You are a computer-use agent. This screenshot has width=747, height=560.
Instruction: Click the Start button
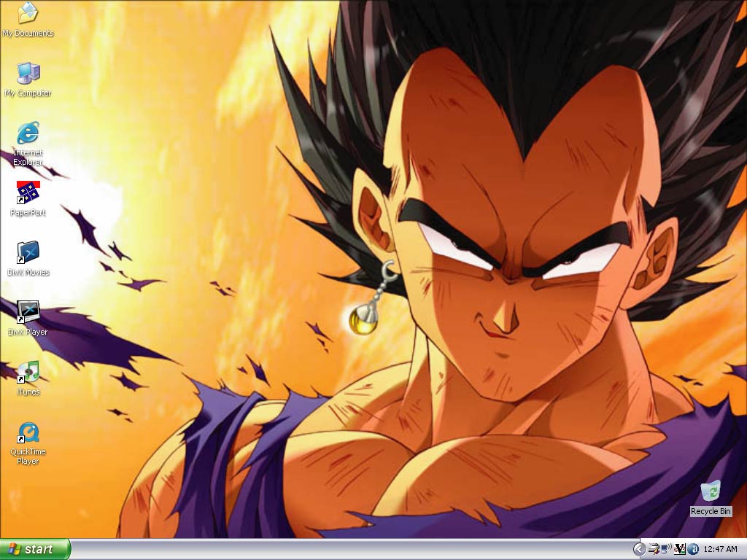coord(33,549)
